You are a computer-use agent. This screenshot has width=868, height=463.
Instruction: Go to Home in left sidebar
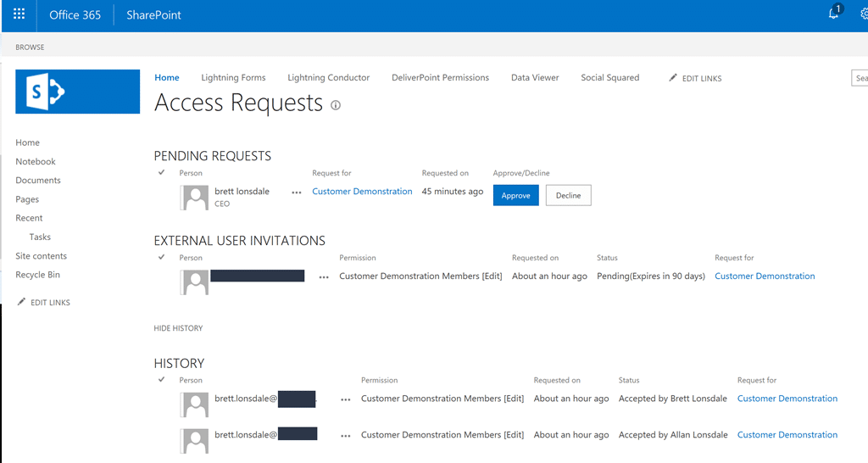point(28,142)
